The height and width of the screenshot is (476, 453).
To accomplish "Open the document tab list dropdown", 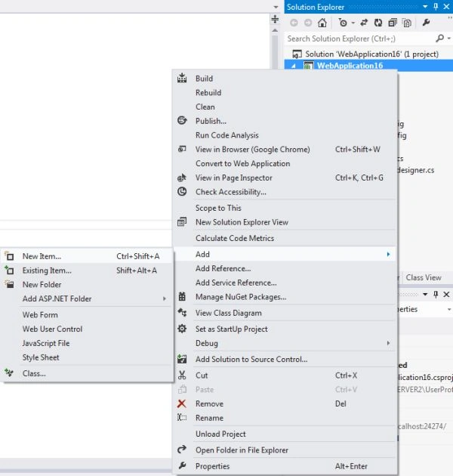I will tap(276, 7).
